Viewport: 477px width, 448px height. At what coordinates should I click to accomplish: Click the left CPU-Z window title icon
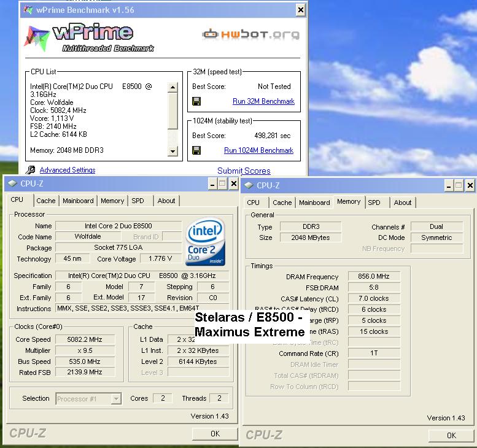pyautogui.click(x=12, y=183)
